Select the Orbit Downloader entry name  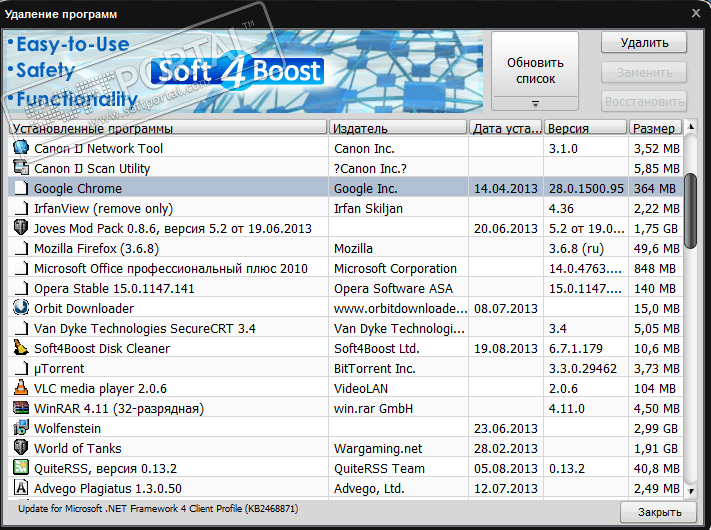pos(84,308)
